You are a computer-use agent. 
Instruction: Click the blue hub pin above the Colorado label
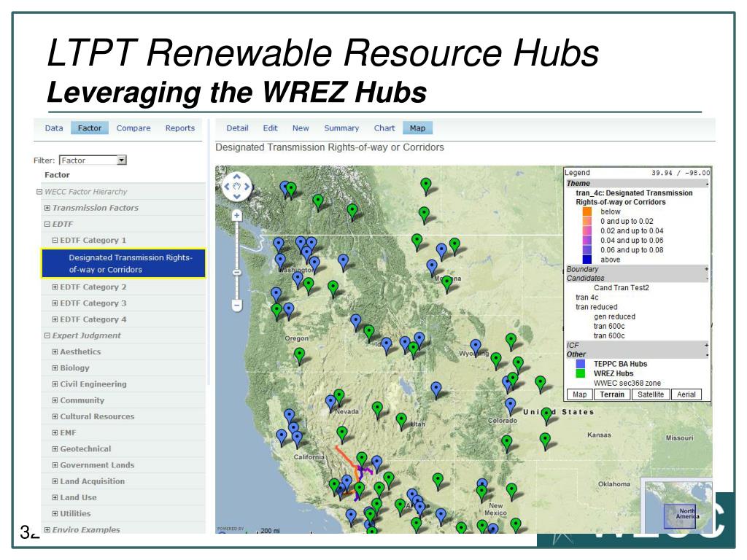(510, 405)
